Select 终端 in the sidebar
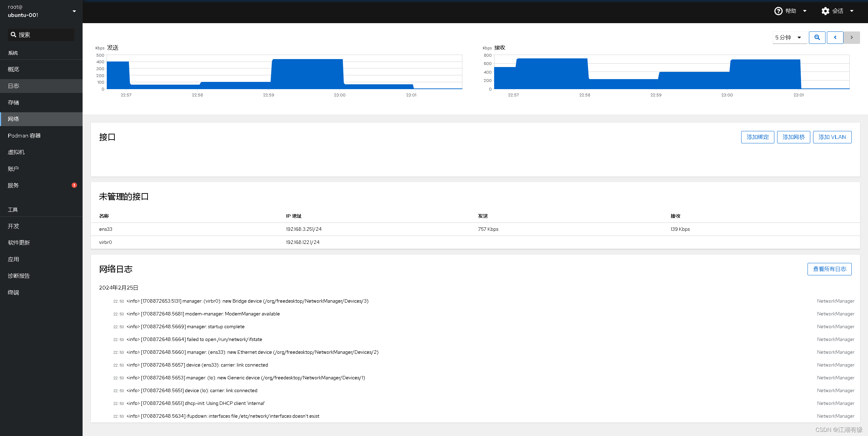Image resolution: width=868 pixels, height=436 pixels. 14,292
